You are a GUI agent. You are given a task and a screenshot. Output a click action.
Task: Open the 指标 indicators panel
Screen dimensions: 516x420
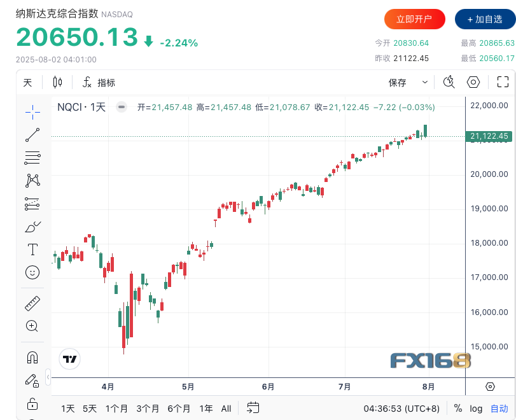(99, 82)
